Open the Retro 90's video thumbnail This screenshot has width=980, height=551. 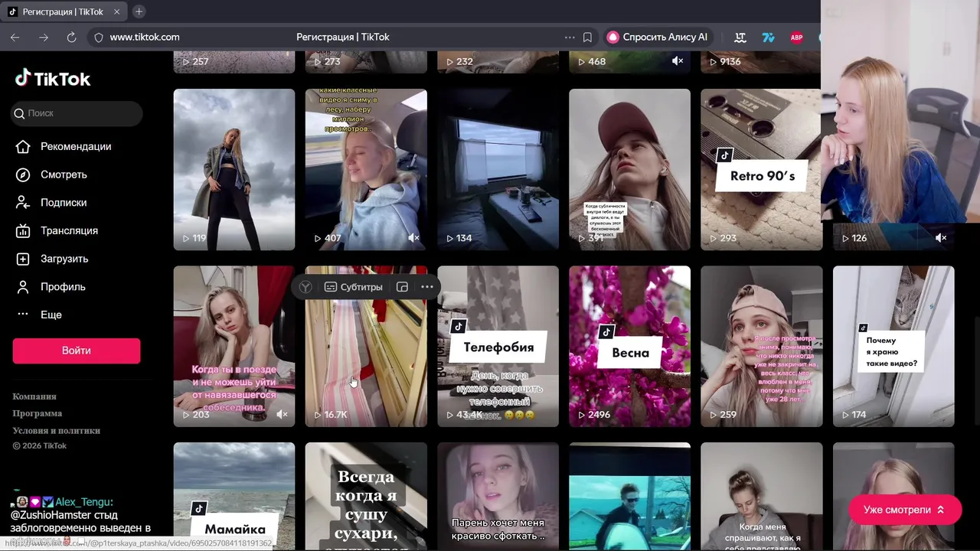coord(762,170)
